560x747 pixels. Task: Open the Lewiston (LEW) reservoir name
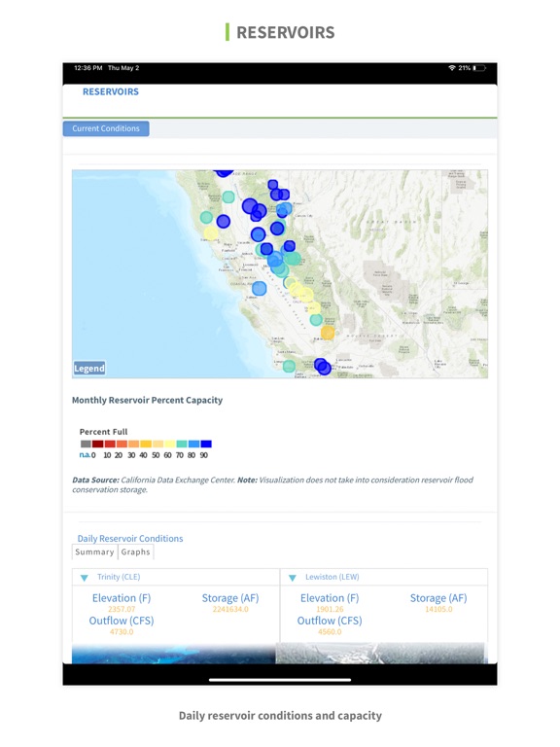point(332,577)
